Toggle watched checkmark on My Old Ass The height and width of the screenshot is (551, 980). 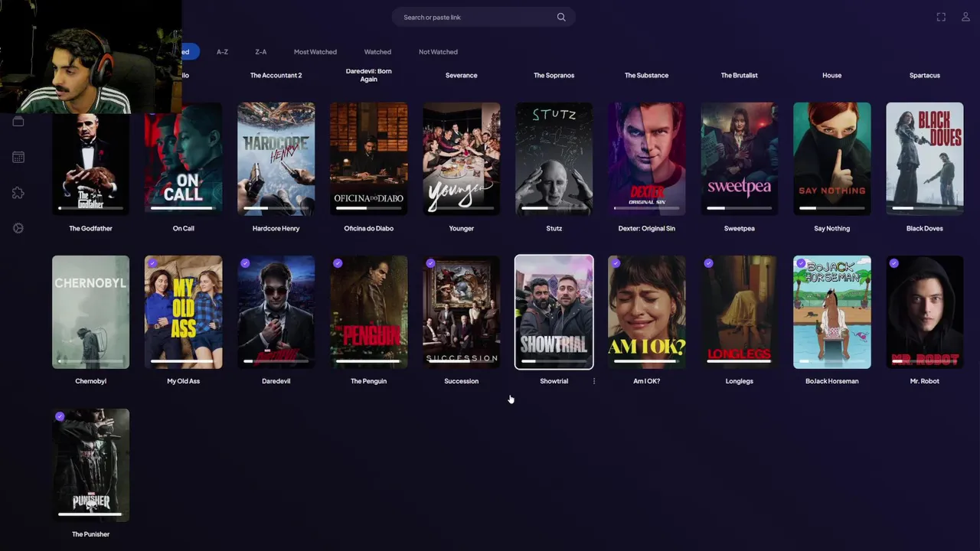click(x=152, y=263)
